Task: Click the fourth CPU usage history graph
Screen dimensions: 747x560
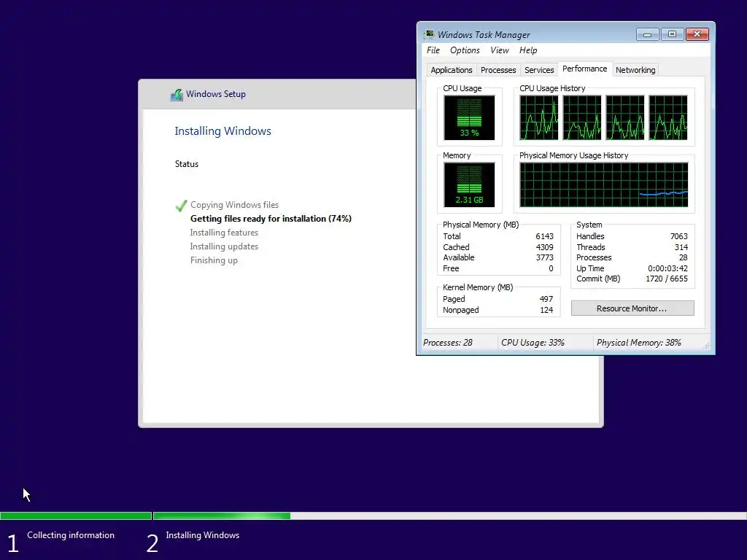Action: point(668,117)
